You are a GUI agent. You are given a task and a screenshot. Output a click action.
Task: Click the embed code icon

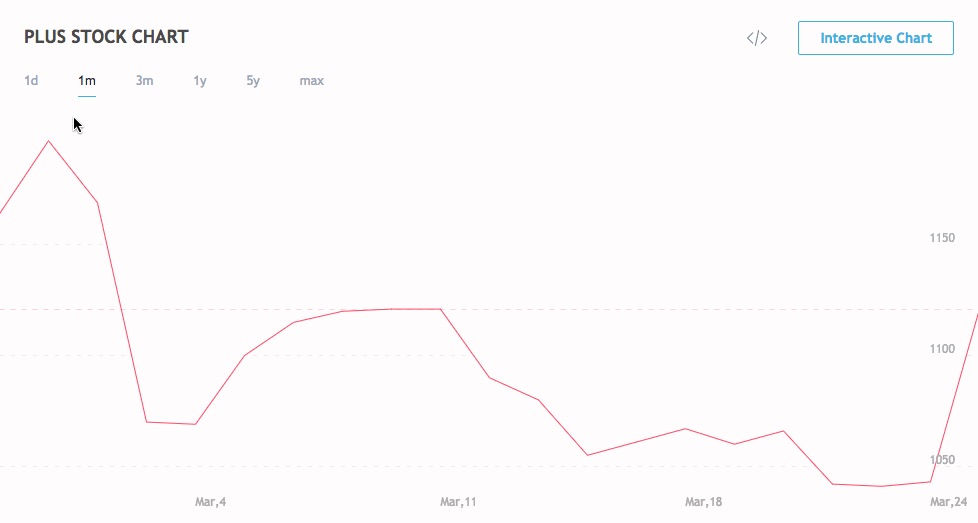[x=757, y=38]
